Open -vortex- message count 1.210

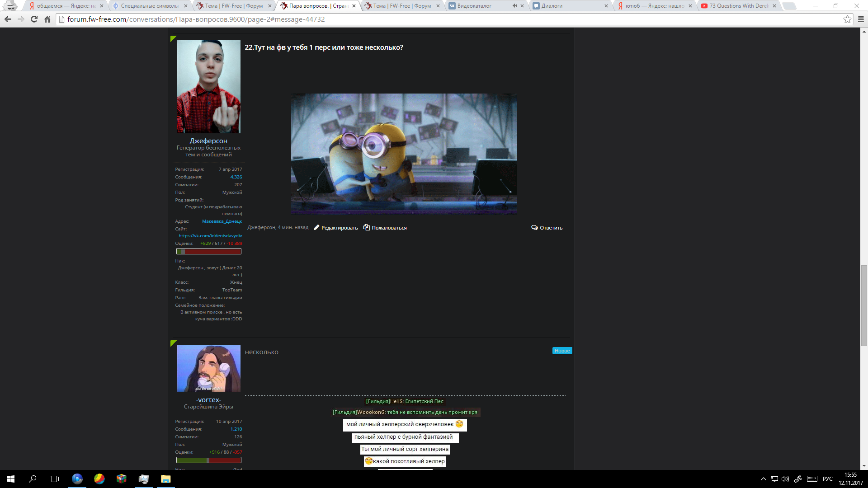236,429
